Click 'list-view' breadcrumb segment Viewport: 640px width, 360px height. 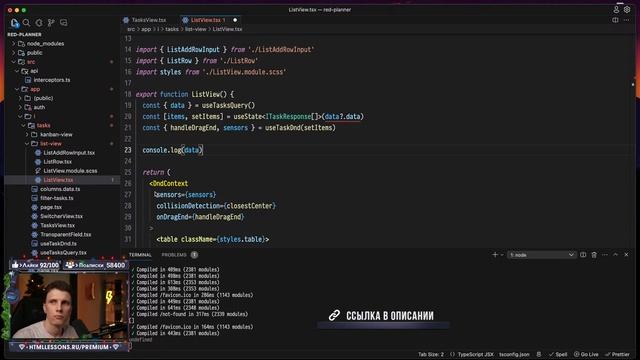(196, 29)
